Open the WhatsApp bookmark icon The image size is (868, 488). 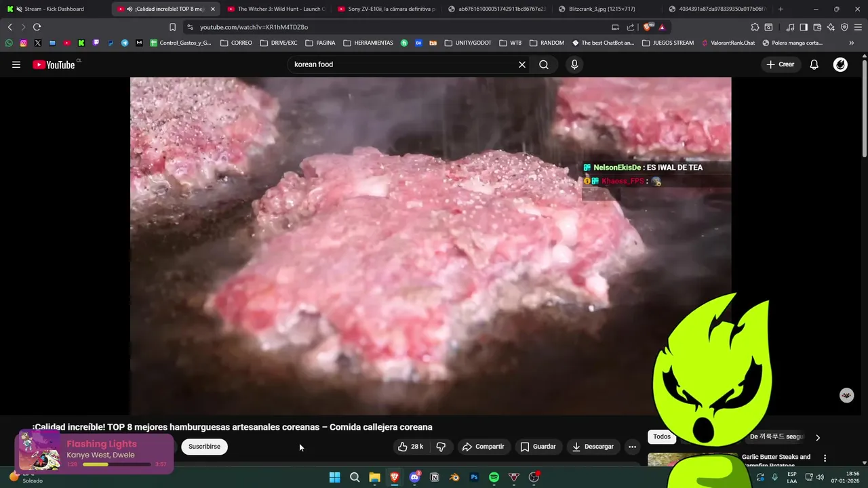click(x=9, y=43)
